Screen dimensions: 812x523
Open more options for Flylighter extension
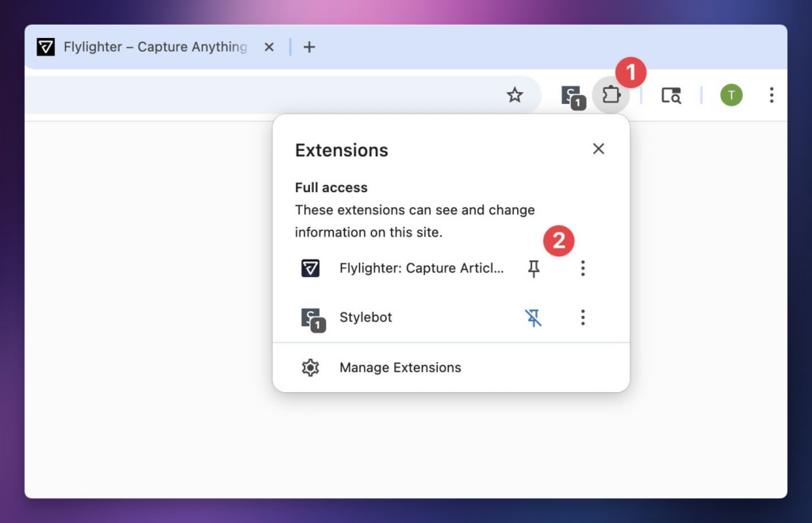(x=583, y=269)
